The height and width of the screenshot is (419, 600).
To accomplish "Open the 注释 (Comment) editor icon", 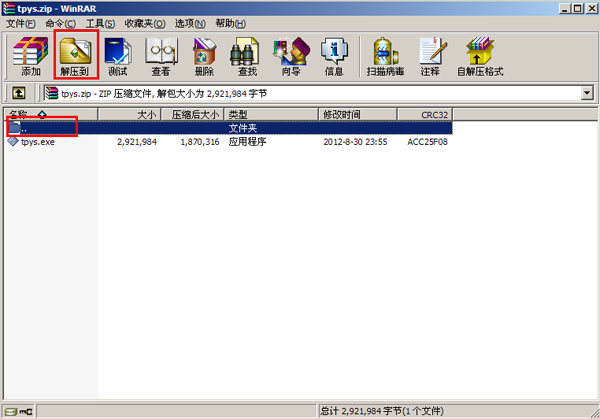I will pyautogui.click(x=431, y=56).
